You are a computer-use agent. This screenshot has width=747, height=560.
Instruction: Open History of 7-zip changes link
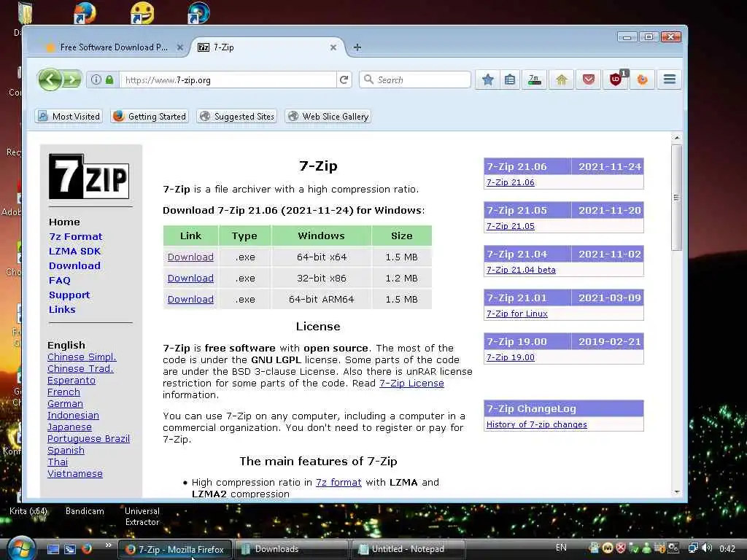tap(536, 424)
